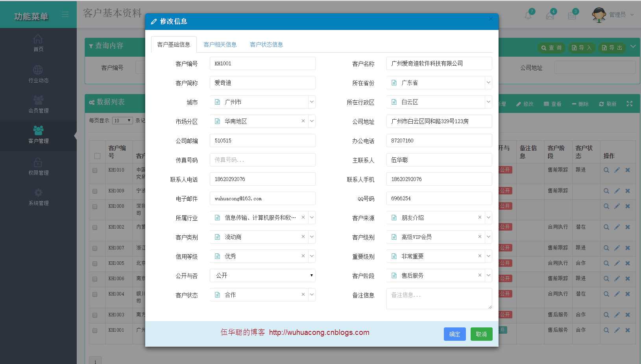This screenshot has height=364, width=641.
Task: Click the pencil edit icon in row KH1002
Action: click(617, 227)
